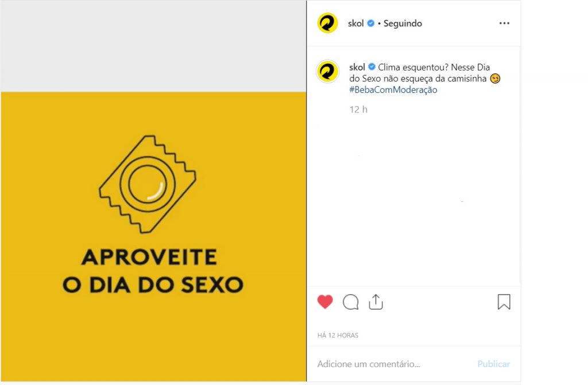Image resolution: width=588 pixels, height=385 pixels.
Task: Click the 12 h caption timestamp
Action: [x=358, y=110]
